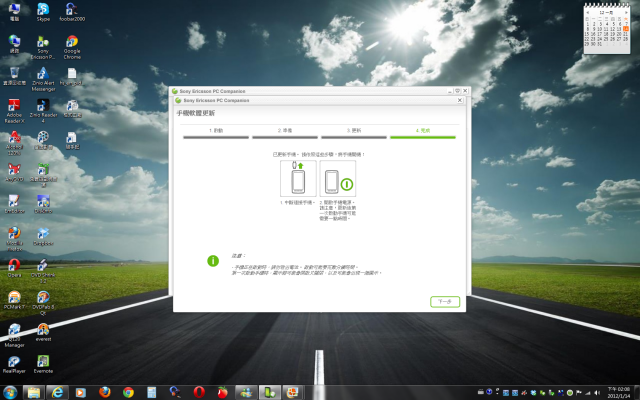Close the inner PC Companion dialog

tap(460, 100)
